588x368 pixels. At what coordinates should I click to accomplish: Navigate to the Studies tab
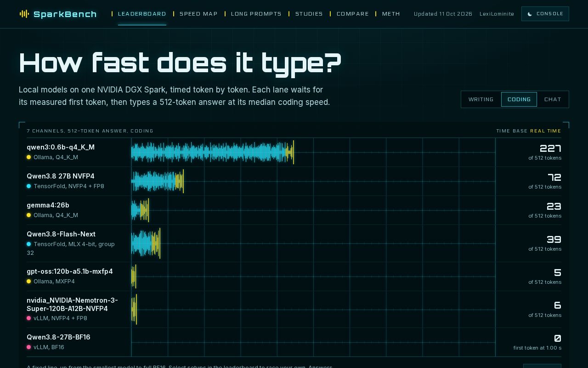pyautogui.click(x=309, y=14)
